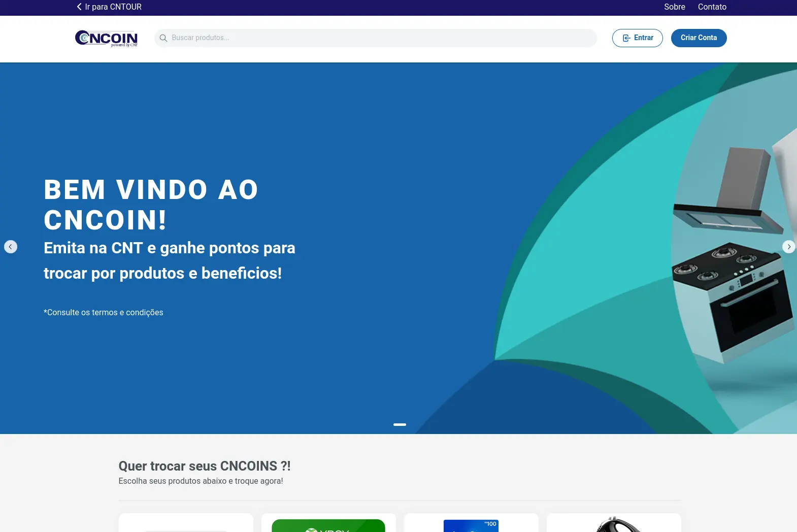The height and width of the screenshot is (532, 797).
Task: Go to the previous carousel slide
Action: [x=11, y=247]
